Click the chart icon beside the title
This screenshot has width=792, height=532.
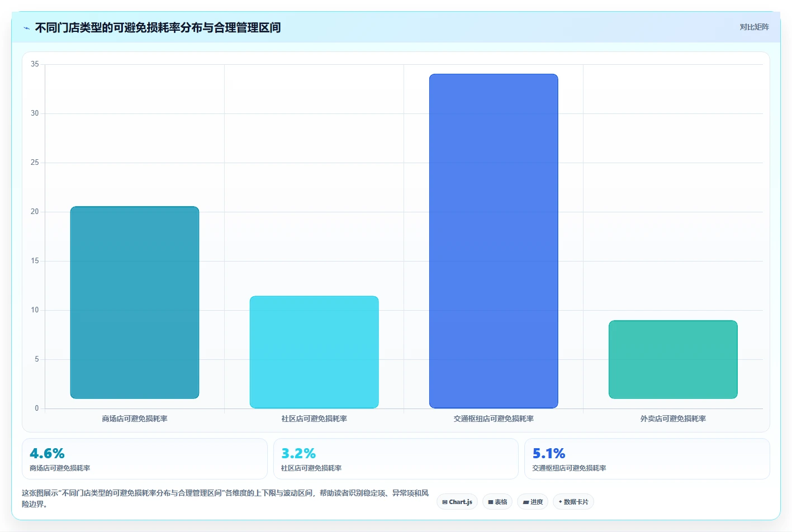click(x=26, y=28)
